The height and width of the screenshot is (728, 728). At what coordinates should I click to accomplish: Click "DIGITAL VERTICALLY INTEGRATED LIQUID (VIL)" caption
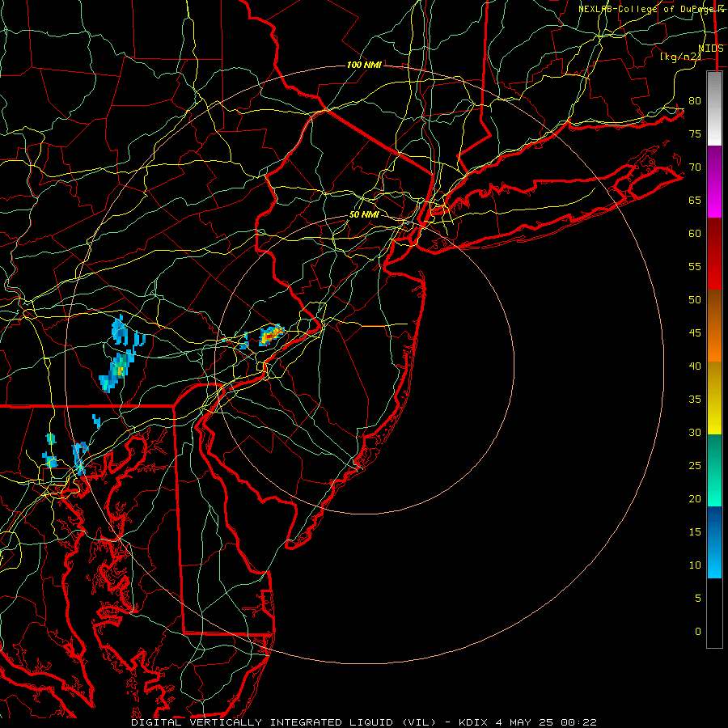tap(284, 722)
